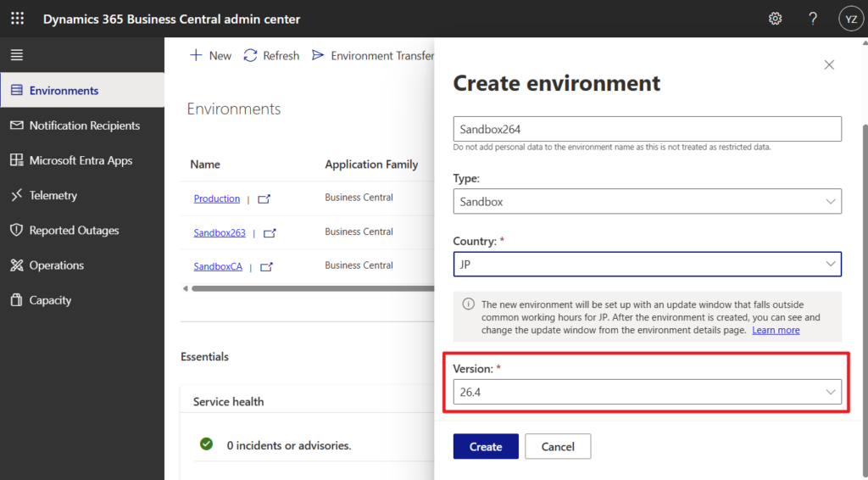Go to Notification Recipients in sidebar
868x480 pixels.
click(84, 126)
